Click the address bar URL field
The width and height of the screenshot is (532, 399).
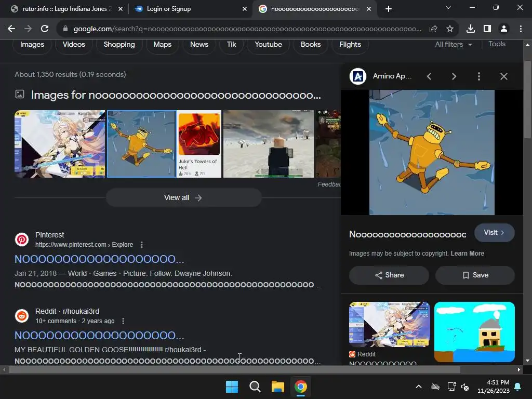[247, 29]
